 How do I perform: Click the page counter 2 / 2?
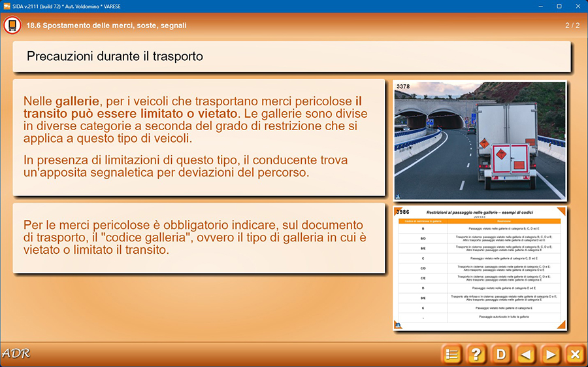point(572,26)
